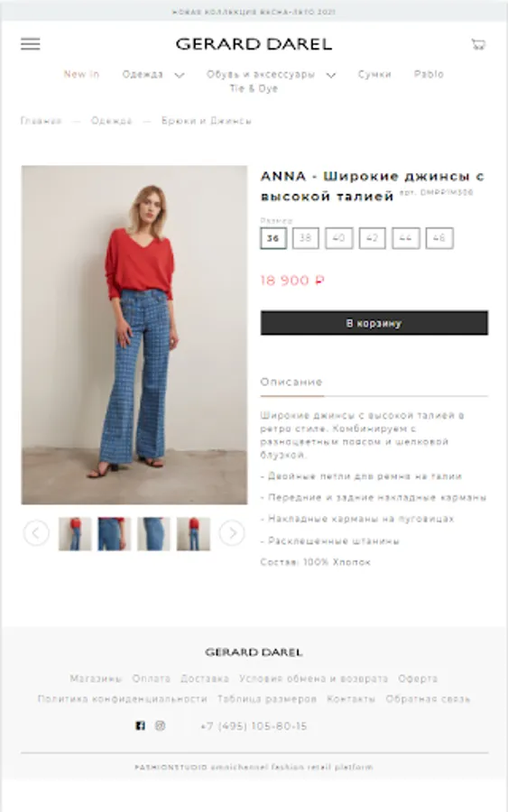508x812 pixels.
Task: Open the hamburger menu
Action: coord(30,44)
